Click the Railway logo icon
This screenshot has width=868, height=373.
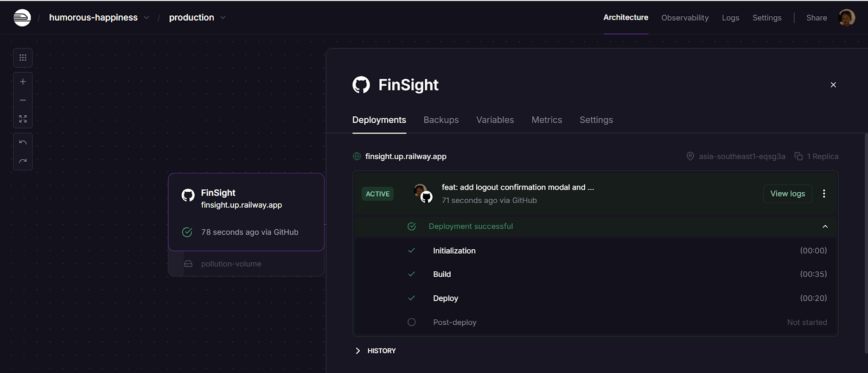coord(22,18)
